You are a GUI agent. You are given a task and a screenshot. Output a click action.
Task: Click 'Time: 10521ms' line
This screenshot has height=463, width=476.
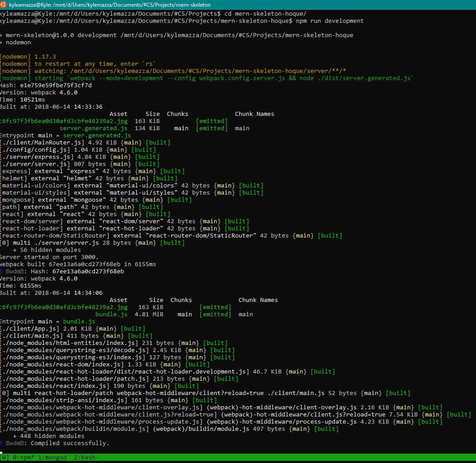pyautogui.click(x=22, y=99)
